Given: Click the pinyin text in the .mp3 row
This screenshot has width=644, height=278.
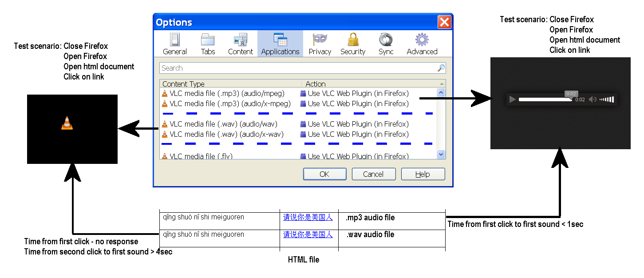Looking at the screenshot, I should click(x=204, y=217).
